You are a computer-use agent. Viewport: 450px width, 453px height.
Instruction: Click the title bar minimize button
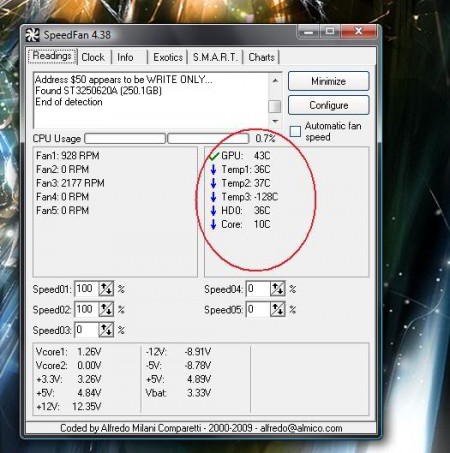(309, 31)
